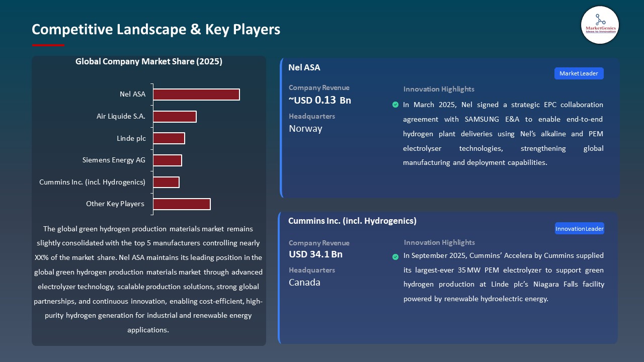The image size is (644, 362).
Task: Click the chart axis line
Action: [152, 148]
